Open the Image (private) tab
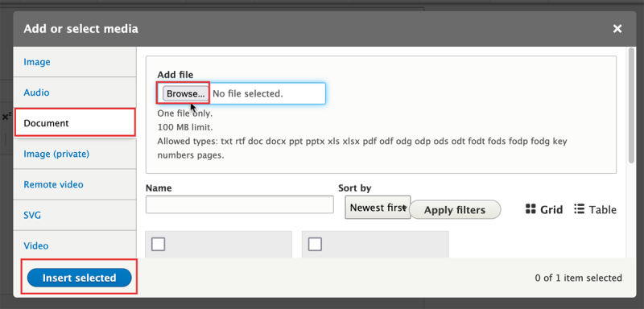 click(75, 154)
